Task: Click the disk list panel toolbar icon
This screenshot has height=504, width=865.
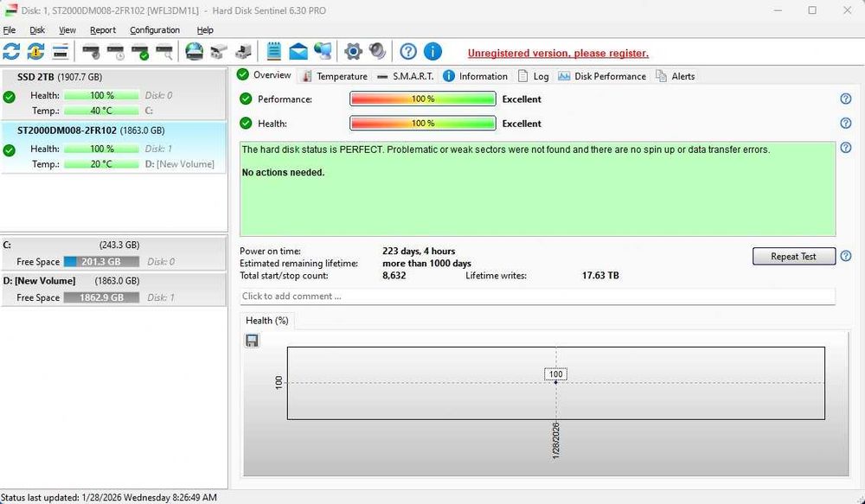Action: (61, 52)
